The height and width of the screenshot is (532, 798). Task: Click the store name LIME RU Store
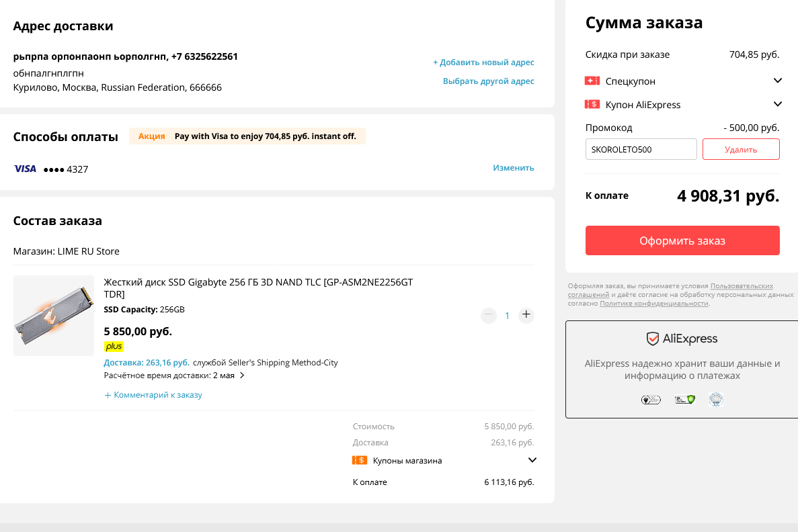click(89, 251)
